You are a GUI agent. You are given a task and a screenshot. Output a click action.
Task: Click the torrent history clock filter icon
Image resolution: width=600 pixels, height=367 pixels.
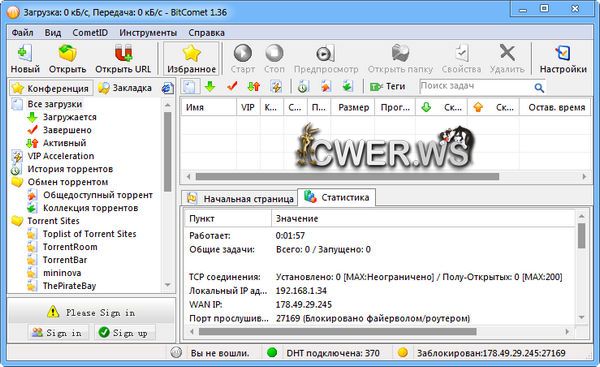(x=303, y=86)
